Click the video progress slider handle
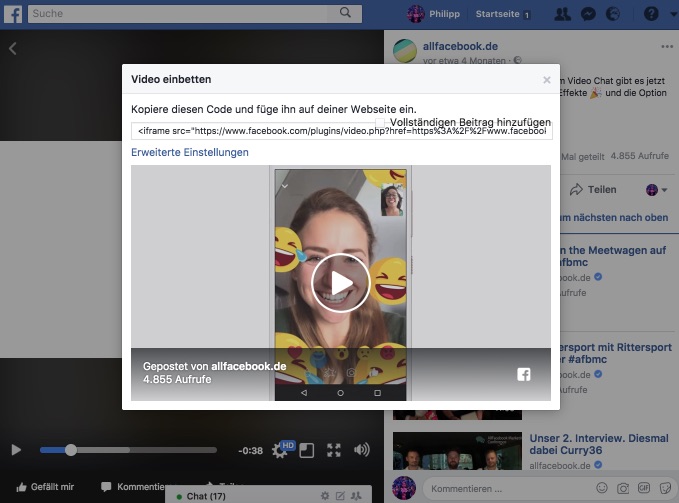This screenshot has width=679, height=503. tap(71, 450)
